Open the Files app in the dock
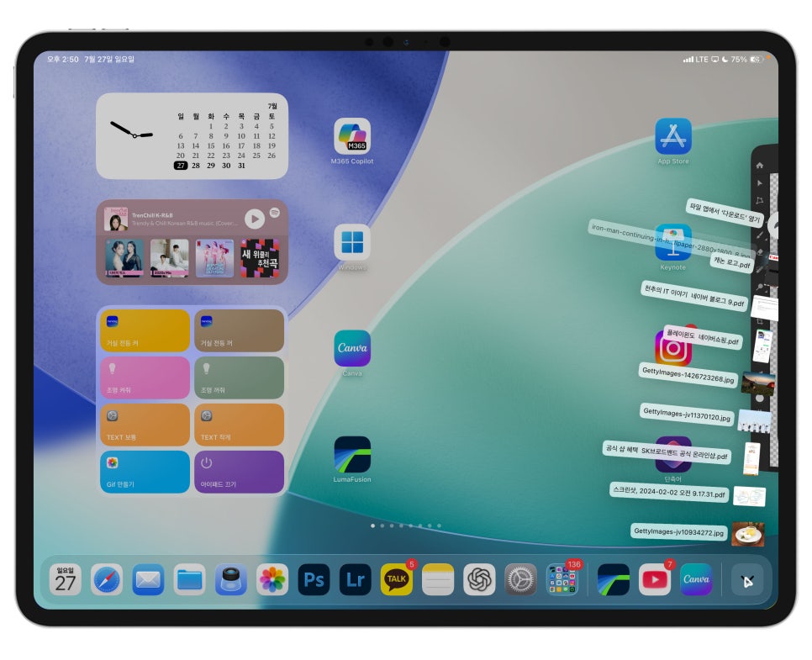The image size is (812, 660). pyautogui.click(x=189, y=579)
